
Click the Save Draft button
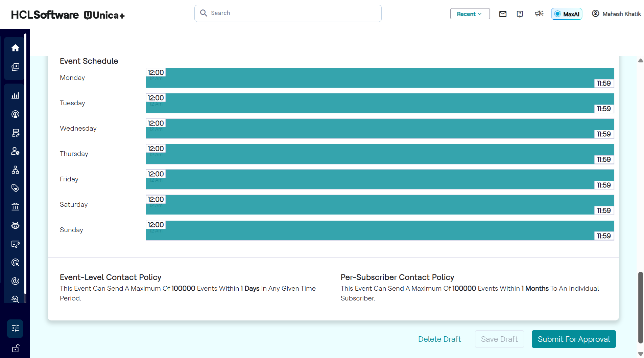[x=499, y=339]
